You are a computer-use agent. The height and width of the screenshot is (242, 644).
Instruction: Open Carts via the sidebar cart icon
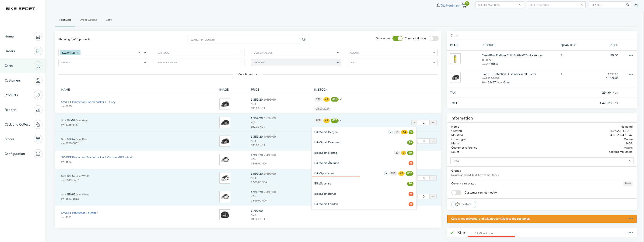(38, 66)
